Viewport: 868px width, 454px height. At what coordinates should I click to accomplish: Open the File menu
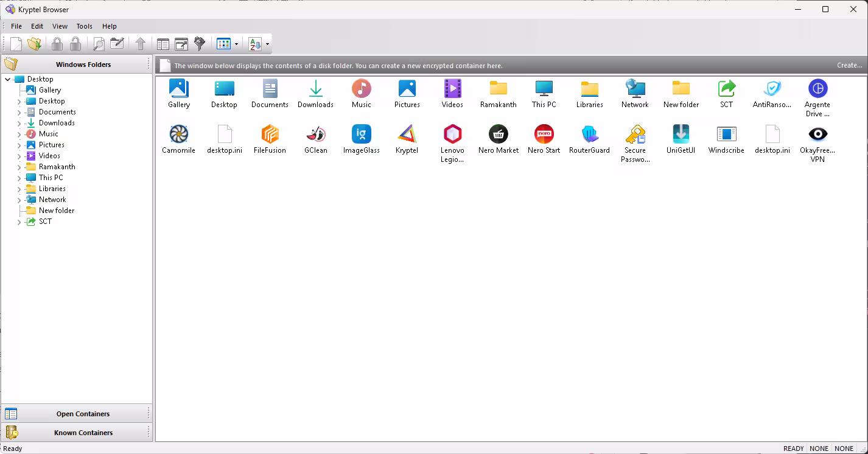(16, 26)
